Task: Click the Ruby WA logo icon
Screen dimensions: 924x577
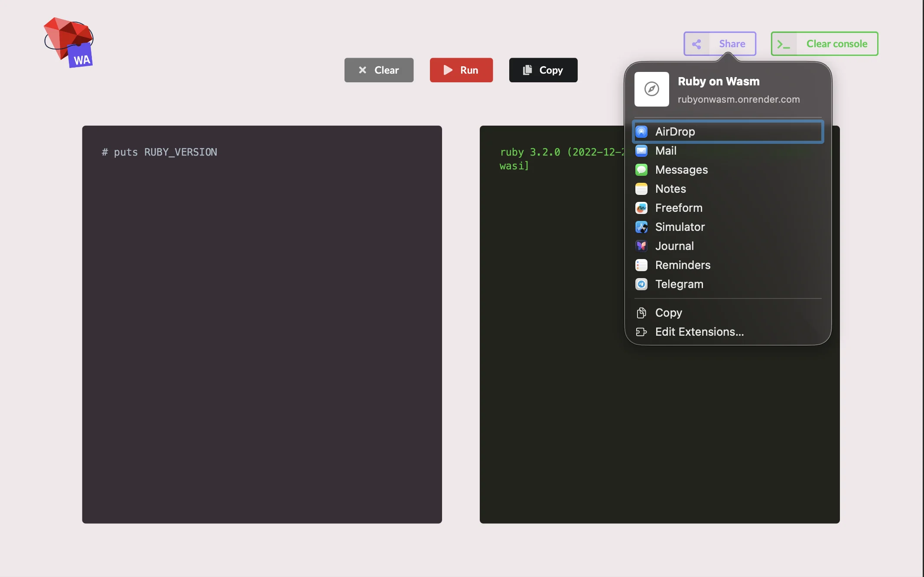Action: coord(68,42)
